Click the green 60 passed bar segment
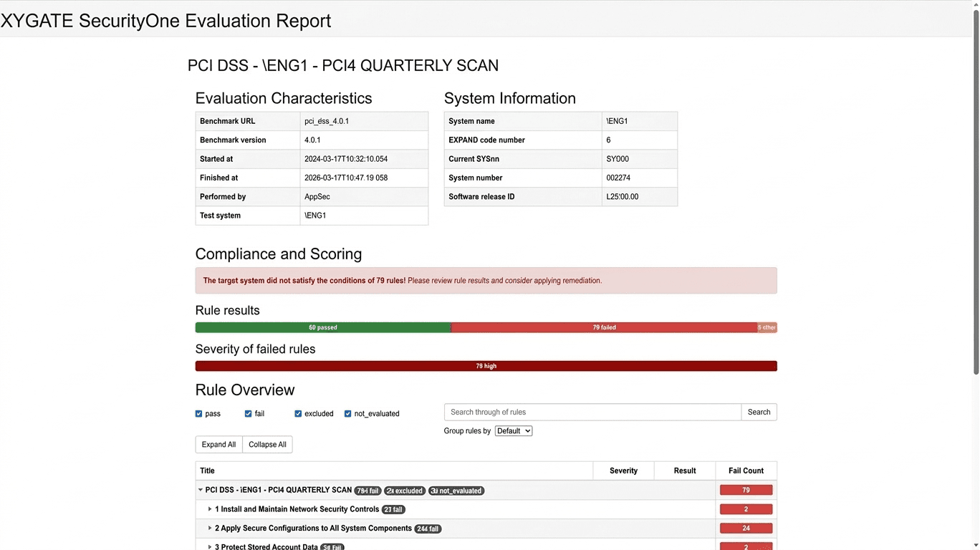980x550 pixels. (322, 327)
